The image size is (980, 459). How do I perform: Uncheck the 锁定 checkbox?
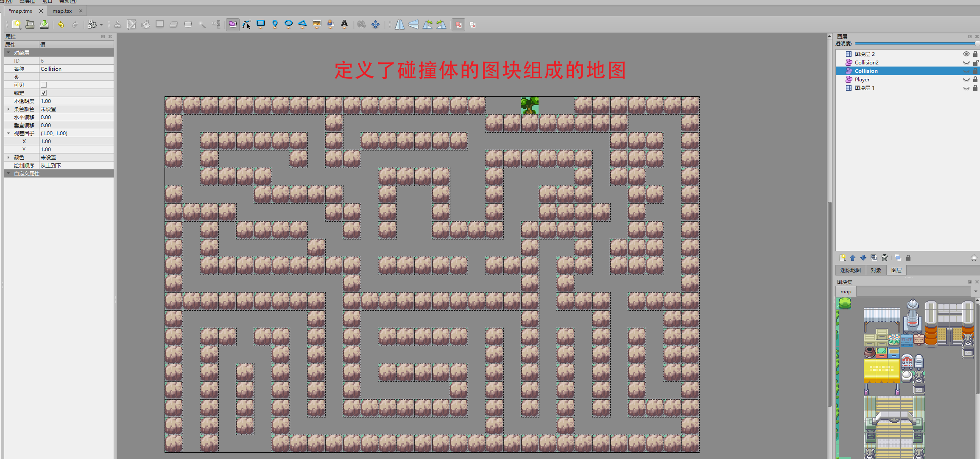point(44,93)
